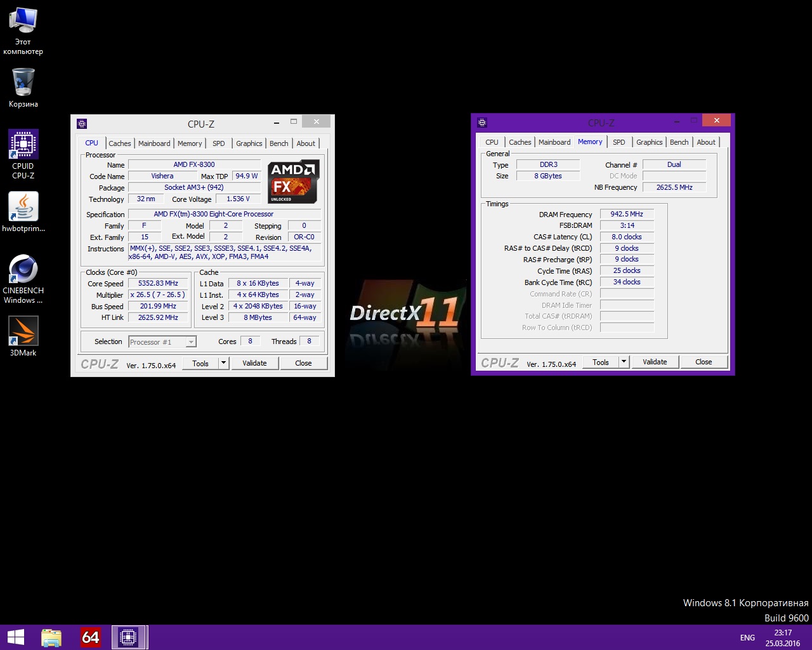The width and height of the screenshot is (812, 650).
Task: Open the 'Этот компьютер' desktop icon
Action: click(23, 30)
